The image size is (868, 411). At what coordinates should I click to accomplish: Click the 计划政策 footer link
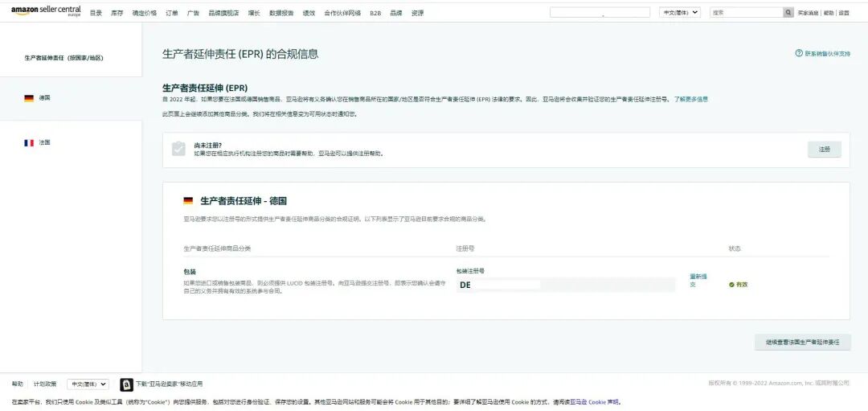(x=44, y=384)
